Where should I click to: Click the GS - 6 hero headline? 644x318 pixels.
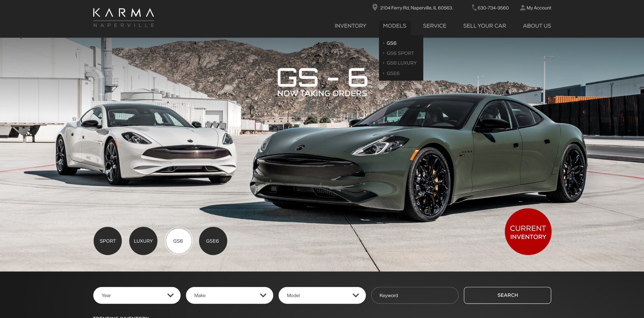322,77
